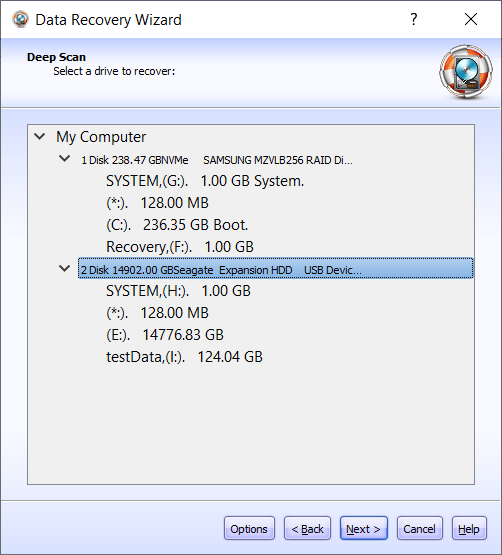Image resolution: width=502 pixels, height=555 pixels.
Task: Select (E:) 14776.83 GB partition
Action: [x=165, y=335]
